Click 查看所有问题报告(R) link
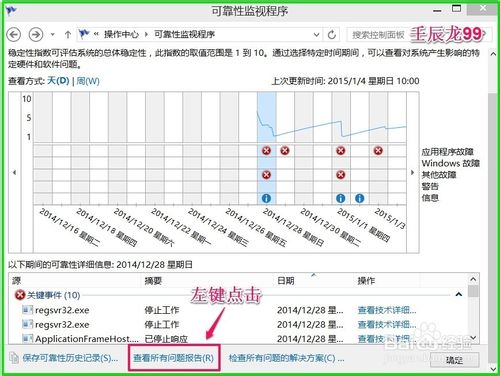The height and width of the screenshot is (376, 500). click(173, 358)
